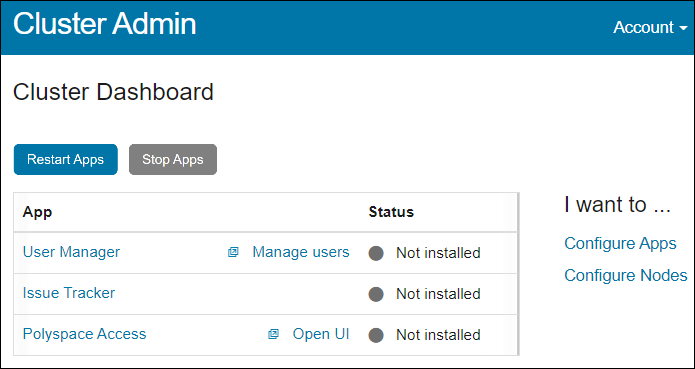Click Issue Tracker gray status indicator
Viewport: 695px width, 369px height.
[x=376, y=294]
